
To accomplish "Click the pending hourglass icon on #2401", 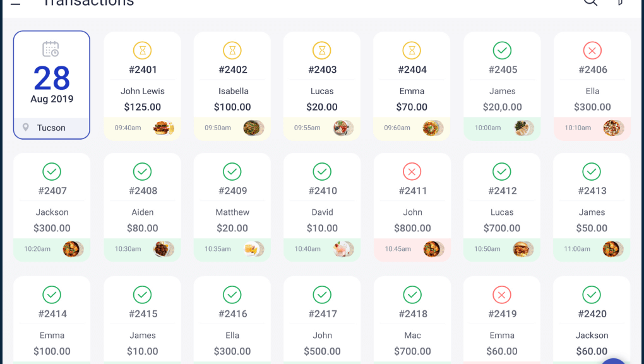I will coord(142,51).
